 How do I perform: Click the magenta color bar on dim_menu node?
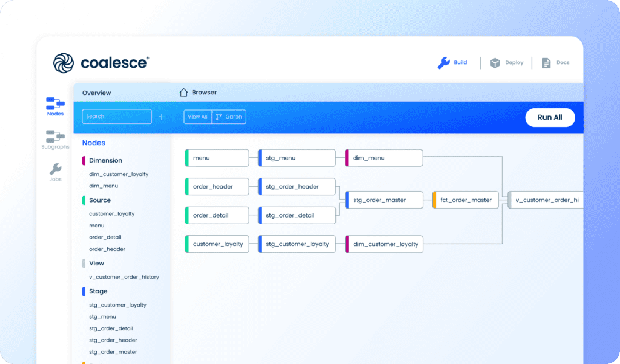(x=347, y=157)
